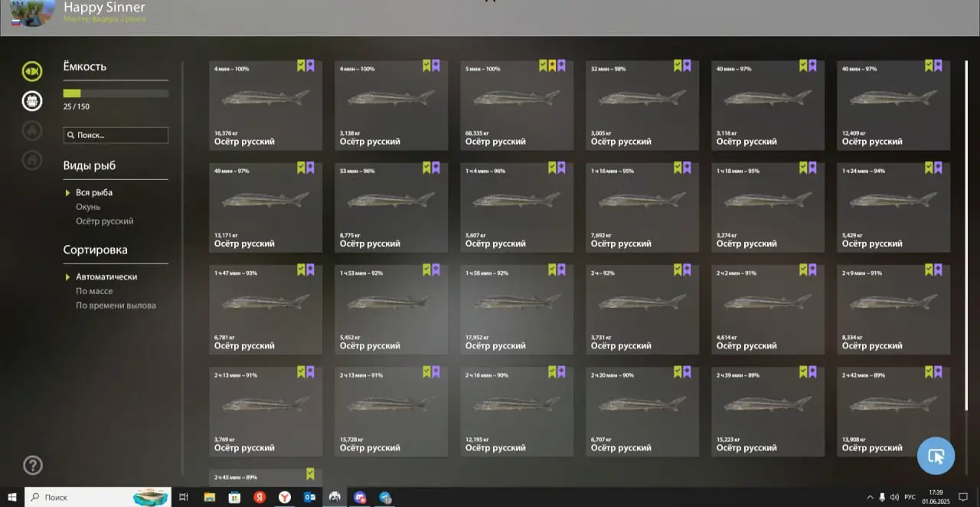Image resolution: width=980 pixels, height=507 pixels.
Task: Click the purple bookmark on 16,376 кг card
Action: click(x=310, y=66)
